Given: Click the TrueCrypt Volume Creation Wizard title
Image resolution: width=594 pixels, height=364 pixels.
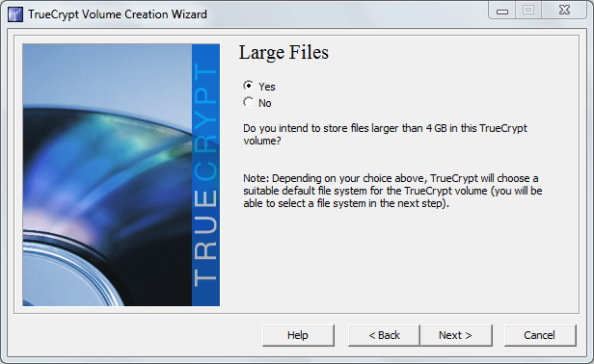Looking at the screenshot, I should tap(118, 14).
